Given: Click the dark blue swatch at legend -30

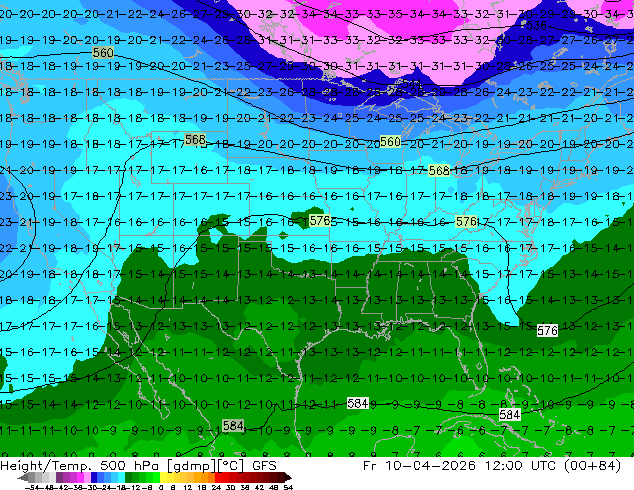Looking at the screenshot, I should [94, 477].
